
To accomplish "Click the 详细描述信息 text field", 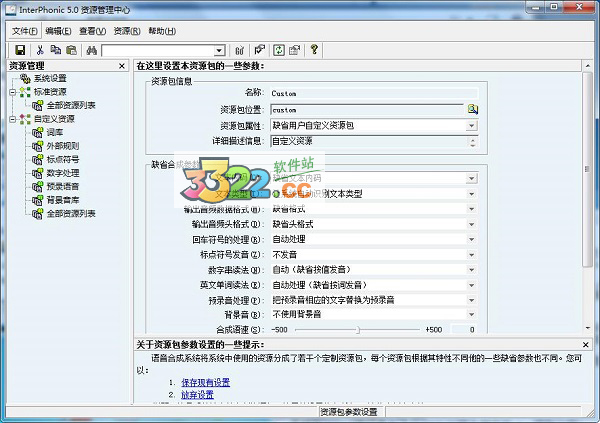I will click(x=369, y=142).
